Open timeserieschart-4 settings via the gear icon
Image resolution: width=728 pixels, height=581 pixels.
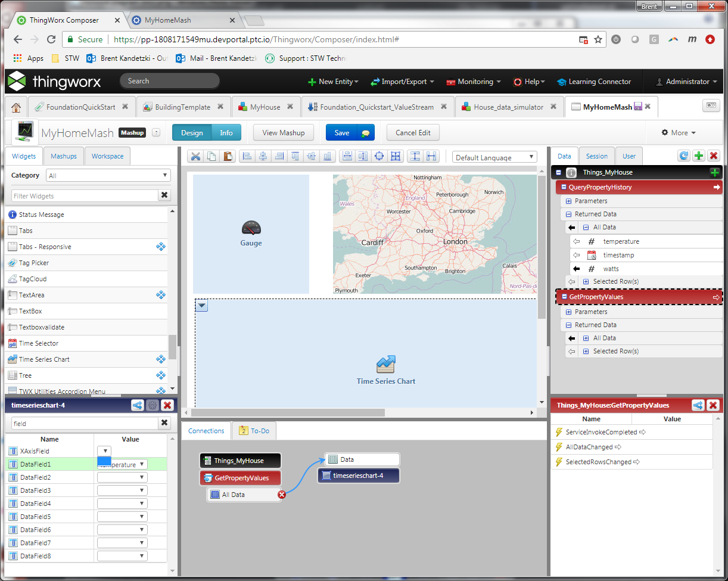click(153, 405)
